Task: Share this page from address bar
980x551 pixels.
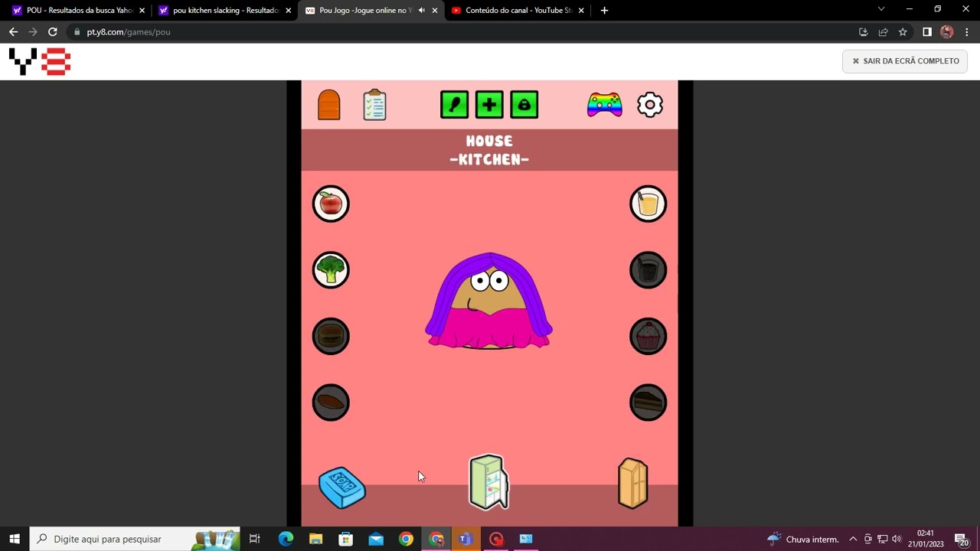Action: click(x=883, y=32)
